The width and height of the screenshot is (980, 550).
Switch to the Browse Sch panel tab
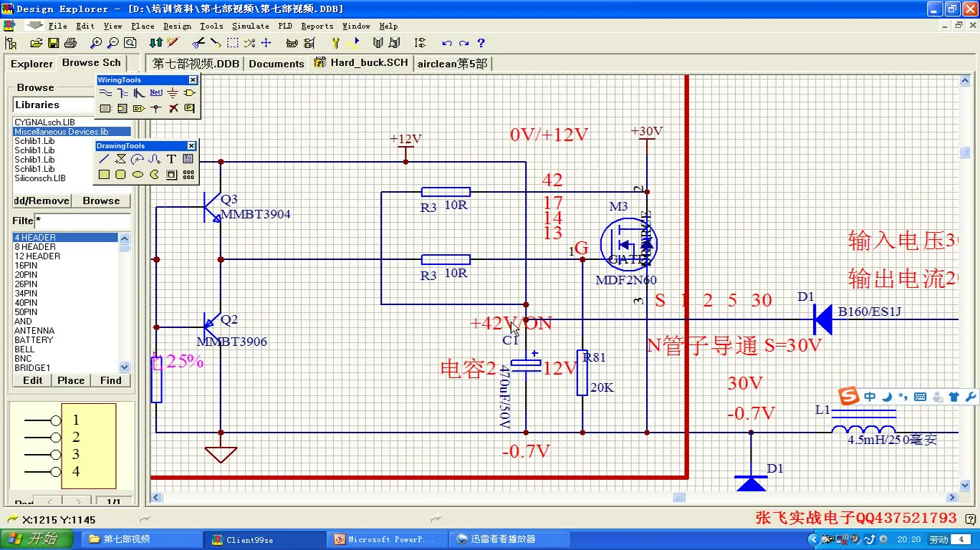92,63
